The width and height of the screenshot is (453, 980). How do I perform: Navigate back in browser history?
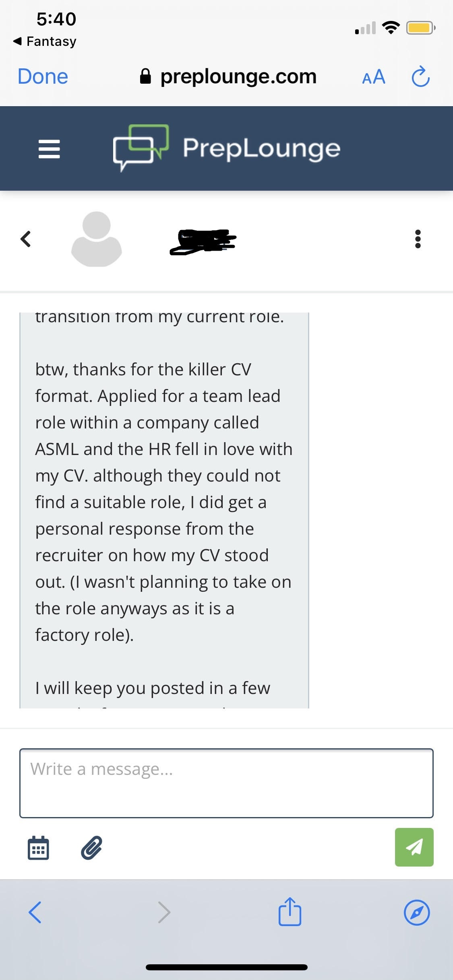[35, 912]
